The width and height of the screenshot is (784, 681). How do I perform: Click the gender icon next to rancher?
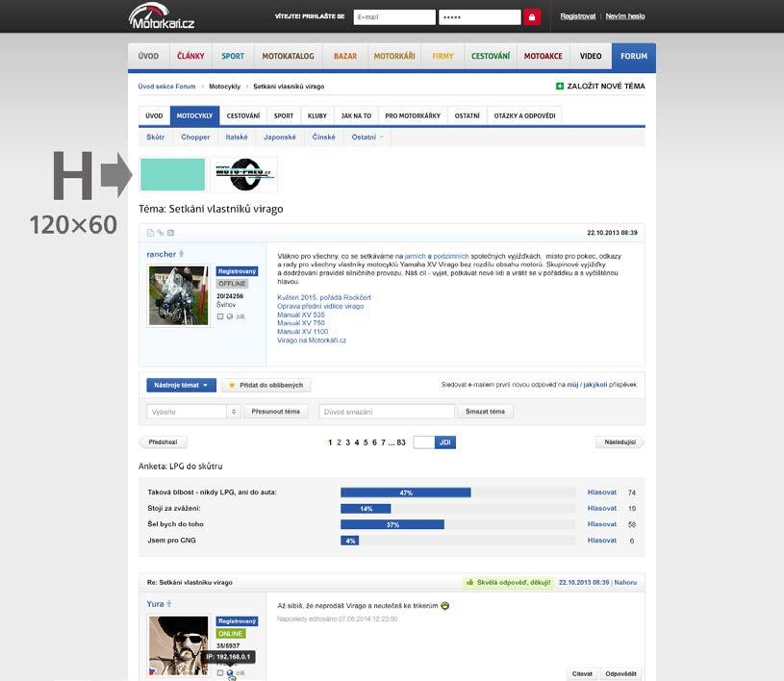pyautogui.click(x=181, y=254)
